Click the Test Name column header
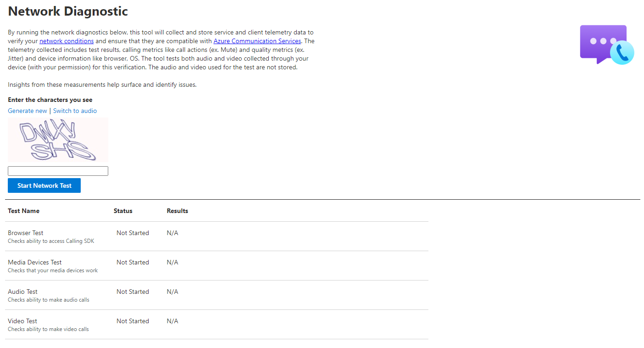 pos(24,211)
